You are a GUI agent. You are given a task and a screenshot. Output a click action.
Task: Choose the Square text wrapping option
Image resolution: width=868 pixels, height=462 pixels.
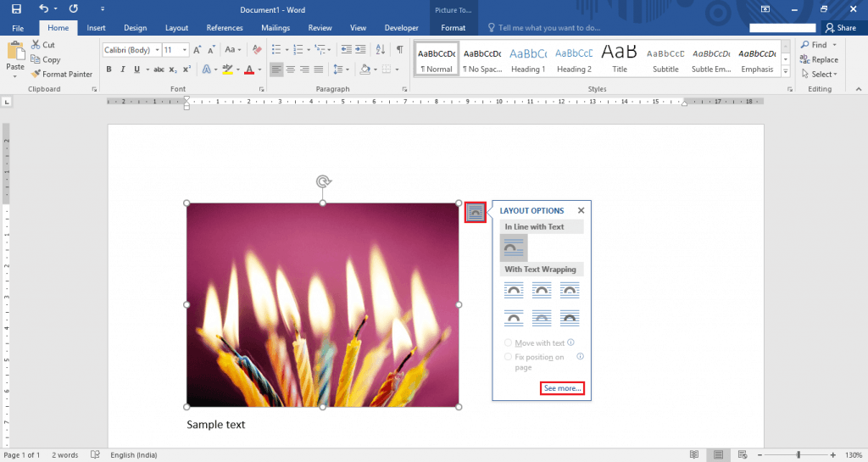tap(514, 290)
